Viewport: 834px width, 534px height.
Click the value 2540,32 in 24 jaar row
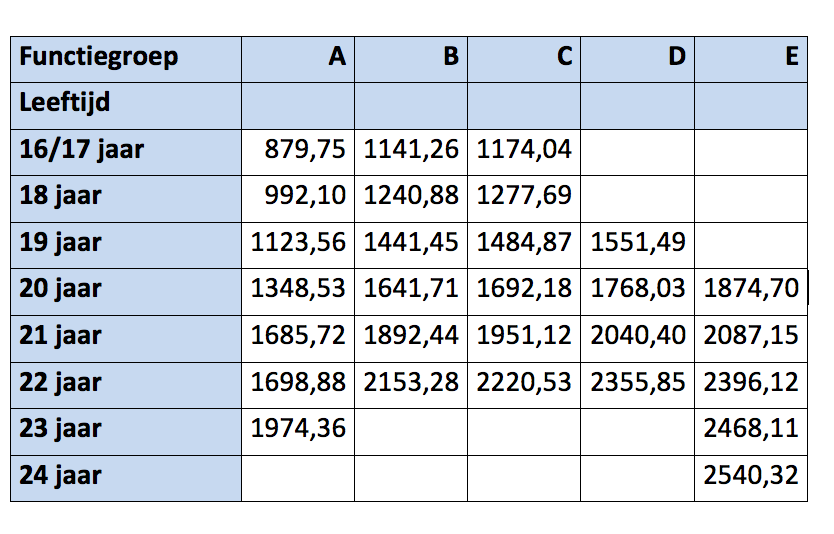751,475
